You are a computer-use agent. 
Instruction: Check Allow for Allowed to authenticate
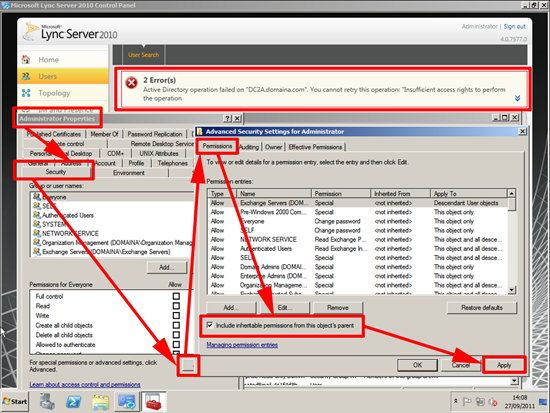pos(176,345)
